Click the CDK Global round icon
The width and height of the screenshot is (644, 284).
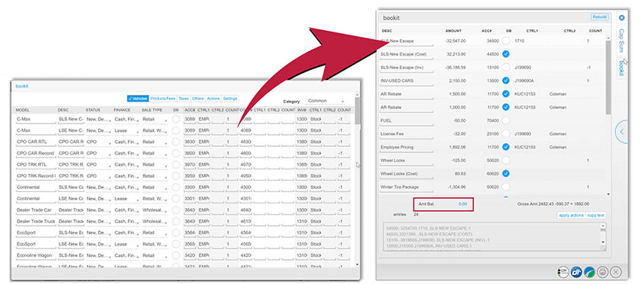pos(563,271)
